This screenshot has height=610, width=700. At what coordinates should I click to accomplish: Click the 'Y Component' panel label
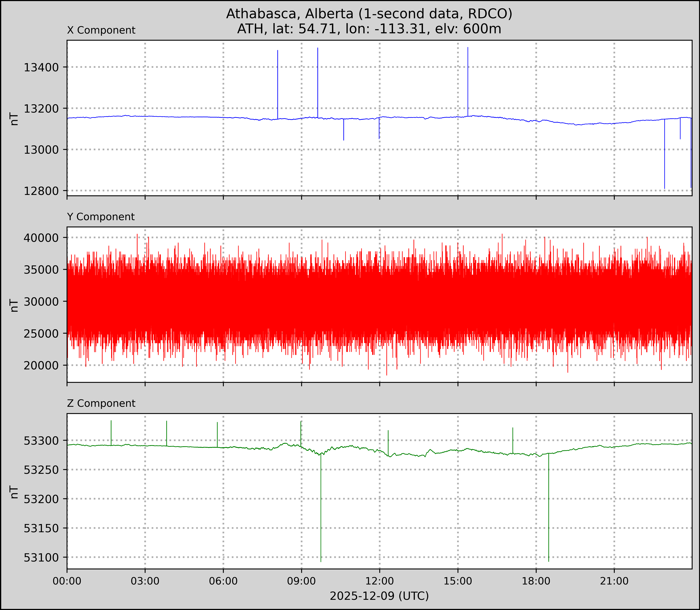coord(101,217)
